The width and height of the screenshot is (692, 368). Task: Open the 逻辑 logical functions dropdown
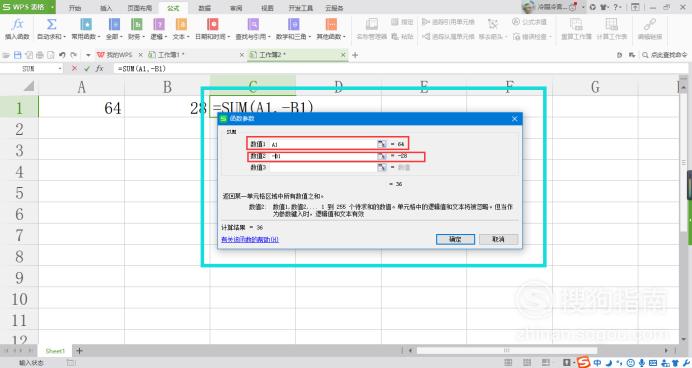point(159,29)
